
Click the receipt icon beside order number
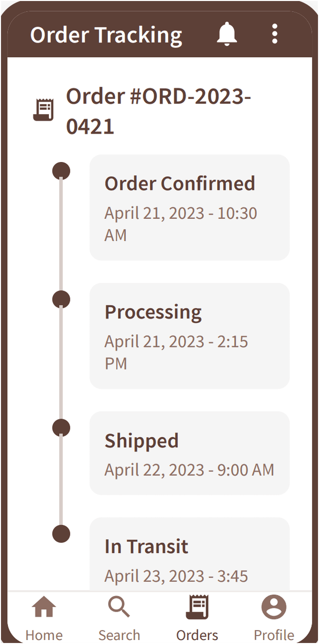point(43,110)
